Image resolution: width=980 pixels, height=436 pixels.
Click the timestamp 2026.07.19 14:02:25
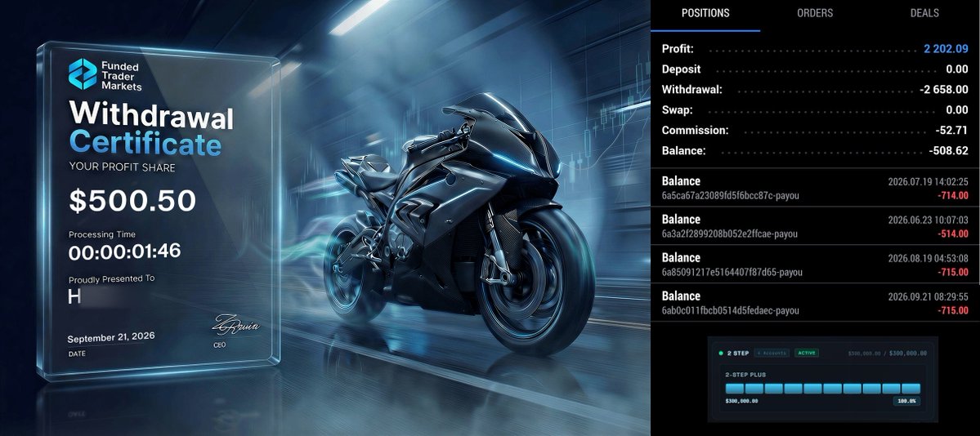(929, 182)
